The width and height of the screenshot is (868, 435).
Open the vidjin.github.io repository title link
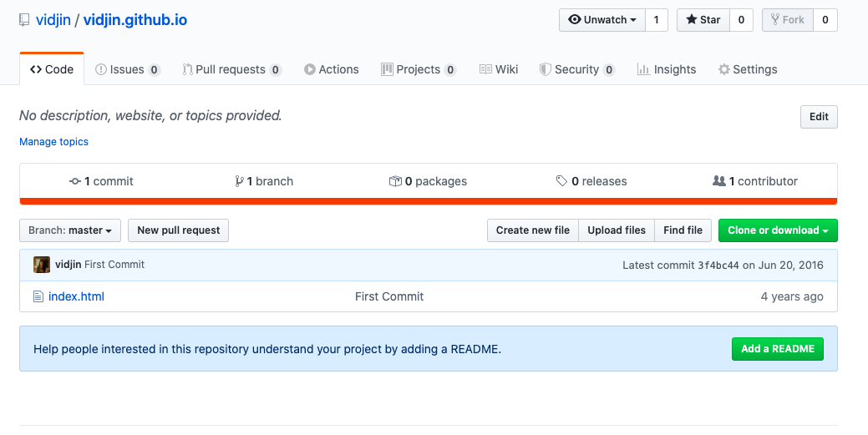tap(135, 20)
